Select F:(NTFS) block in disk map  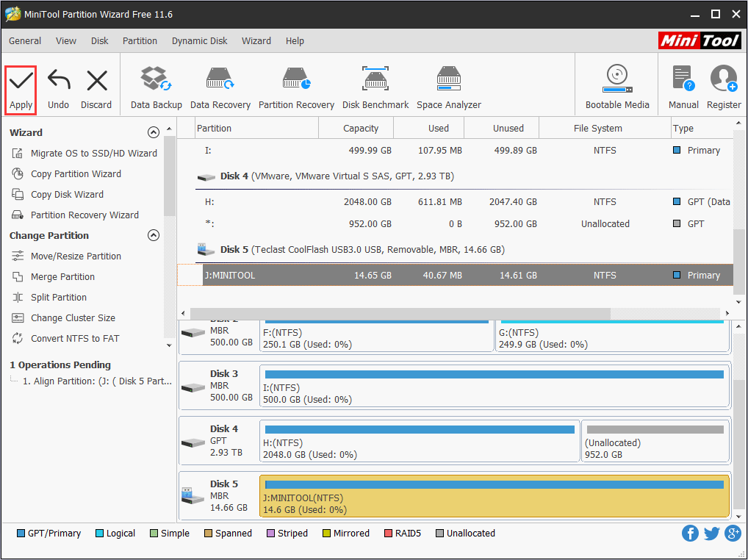377,336
